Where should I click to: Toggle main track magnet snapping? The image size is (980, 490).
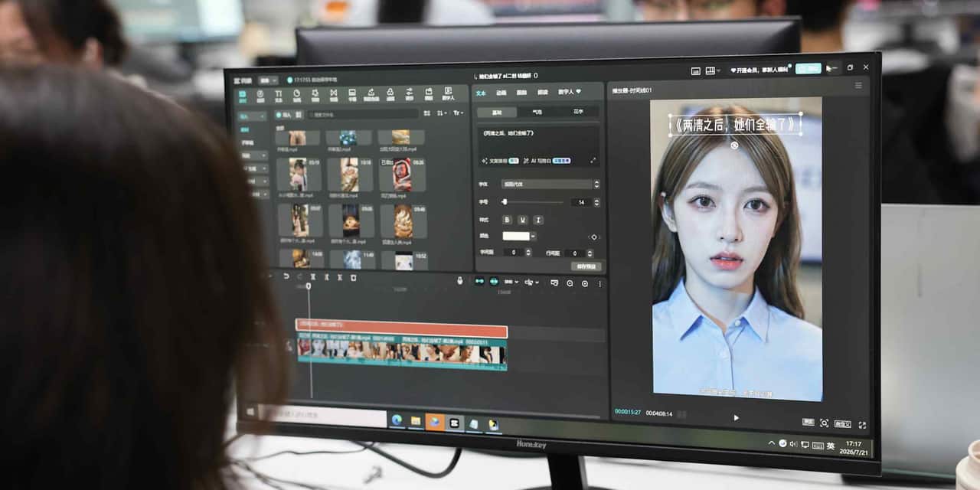tap(479, 281)
